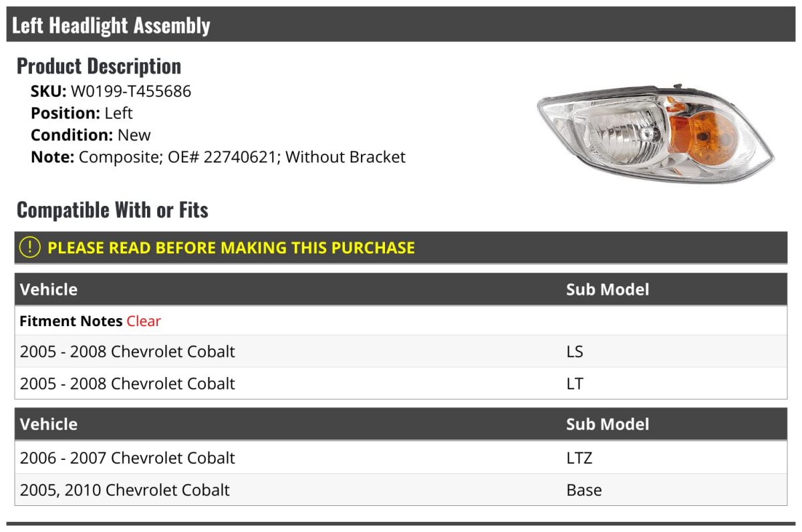This screenshot has height=532, width=802.
Task: Select the 2005 - 2008 Chevrolet Cobalt LS row
Action: coord(401,351)
